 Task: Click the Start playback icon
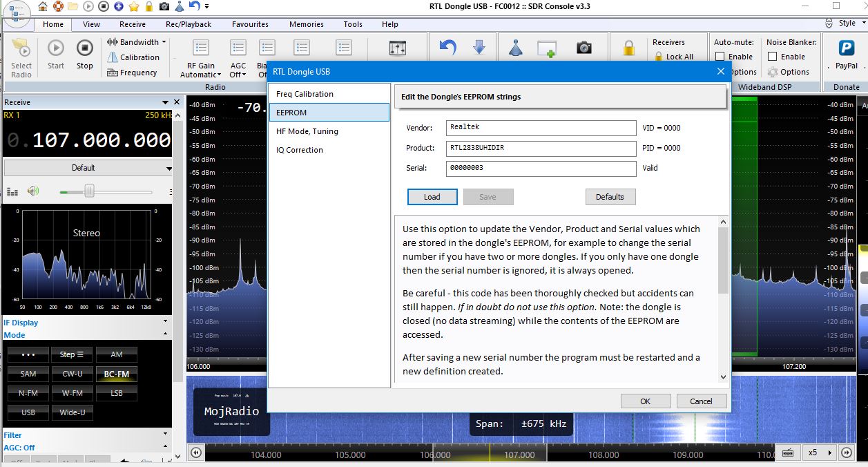(x=56, y=54)
